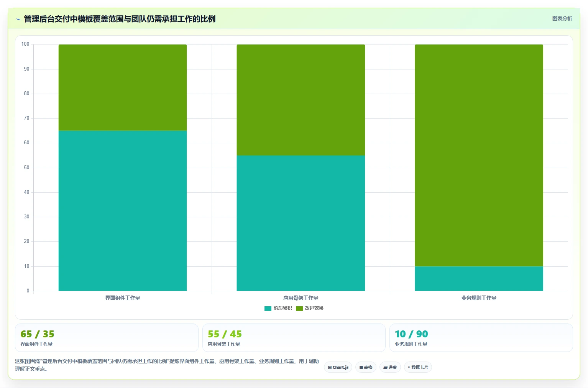This screenshot has height=388, width=588.
Task: Select the 10 / 90 业务规则工作量 card
Action: [x=481, y=338]
